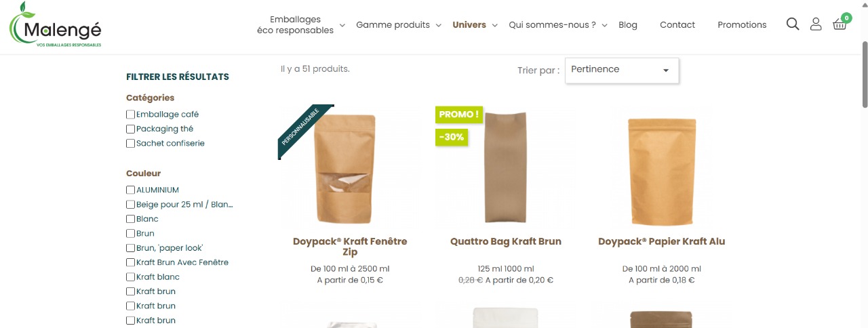Click the -30% discount badge
This screenshot has height=328, width=868.
[x=452, y=137]
